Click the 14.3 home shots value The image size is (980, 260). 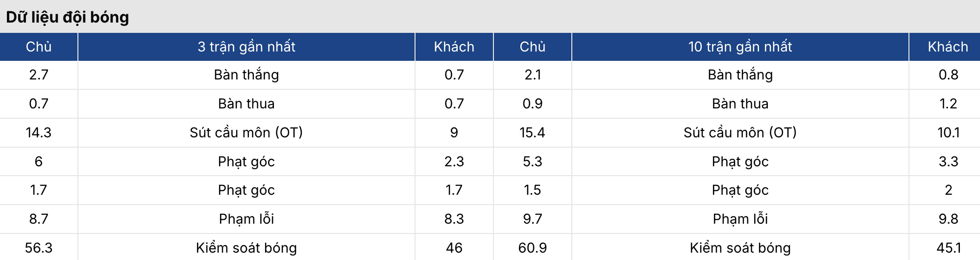click(x=39, y=132)
